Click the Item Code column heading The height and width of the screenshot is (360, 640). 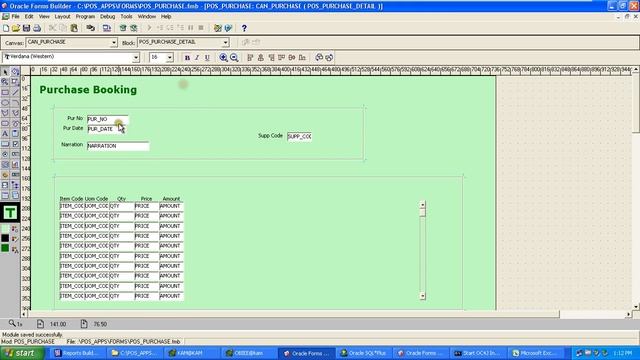[71, 199]
